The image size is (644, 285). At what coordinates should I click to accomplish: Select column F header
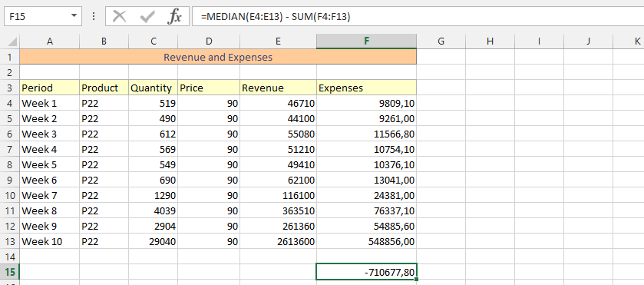(x=366, y=41)
